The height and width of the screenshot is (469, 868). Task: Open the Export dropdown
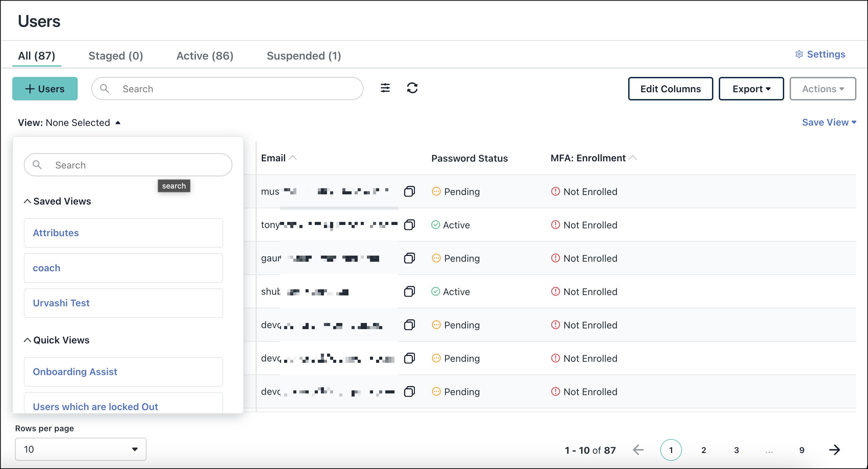(751, 88)
